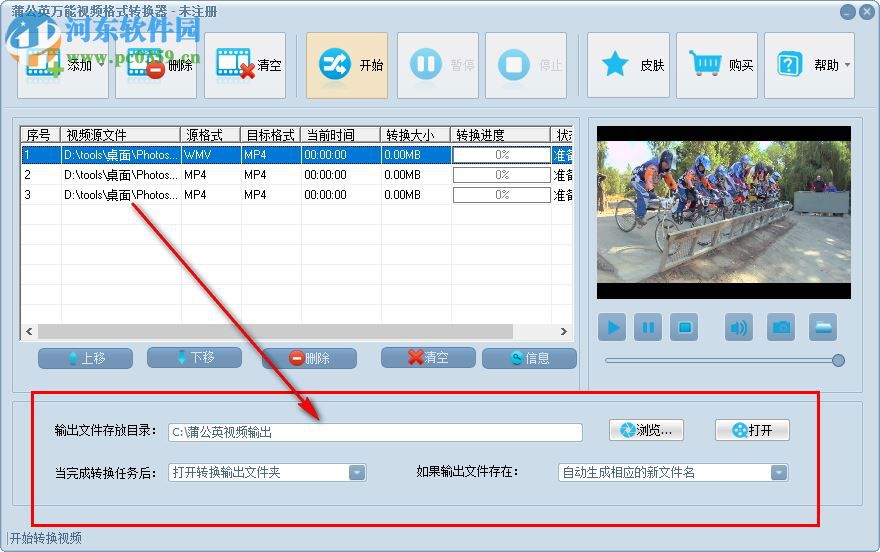Click the 浏览... browse output folder button
The height and width of the screenshot is (552, 880).
646,430
